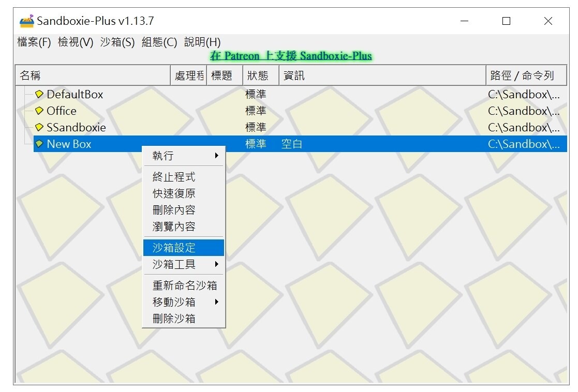The width and height of the screenshot is (578, 392).
Task: Choose 沙箱設定 from the context menu
Action: pos(171,248)
